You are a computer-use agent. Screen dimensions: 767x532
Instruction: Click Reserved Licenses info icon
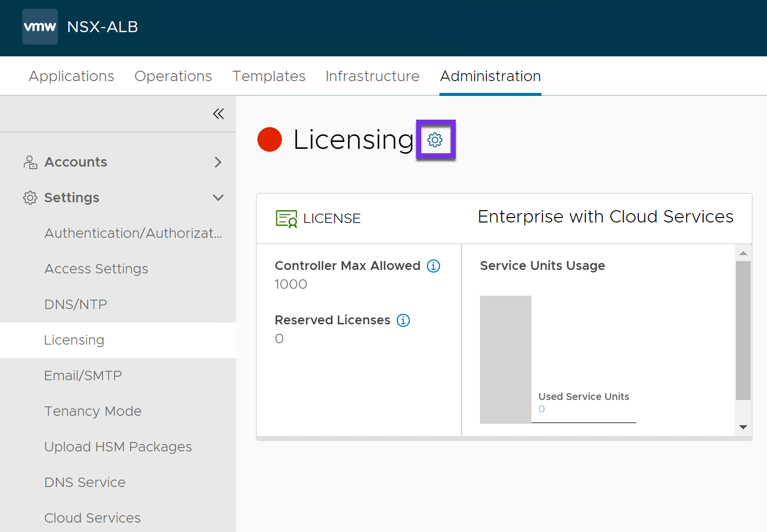(x=403, y=320)
